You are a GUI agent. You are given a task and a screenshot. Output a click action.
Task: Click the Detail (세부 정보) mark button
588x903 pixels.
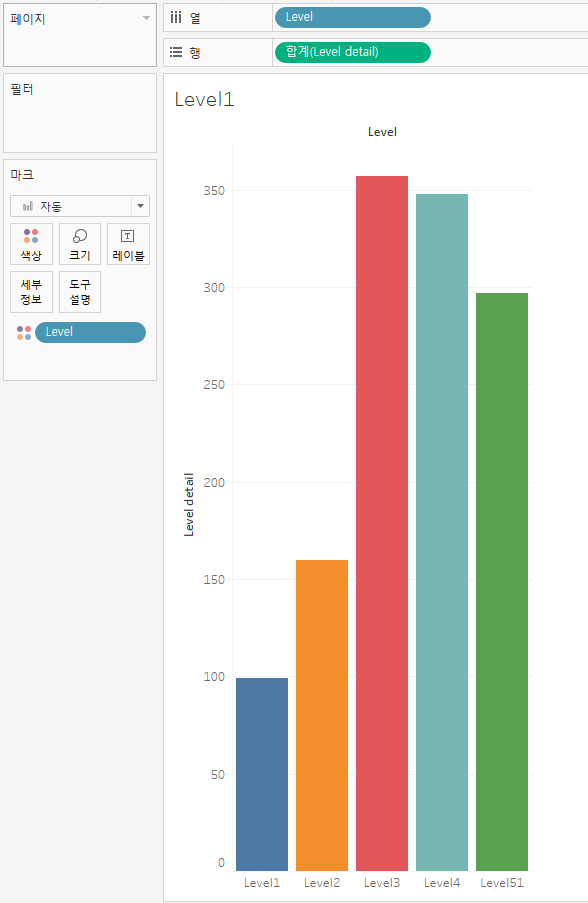pos(31,292)
